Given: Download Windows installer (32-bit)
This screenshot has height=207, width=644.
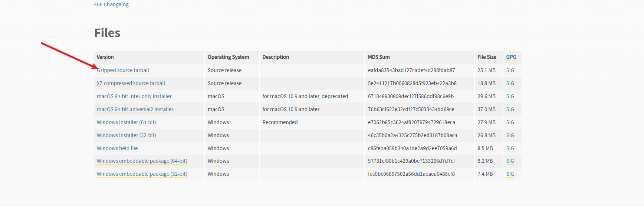Looking at the screenshot, I should [x=126, y=135].
